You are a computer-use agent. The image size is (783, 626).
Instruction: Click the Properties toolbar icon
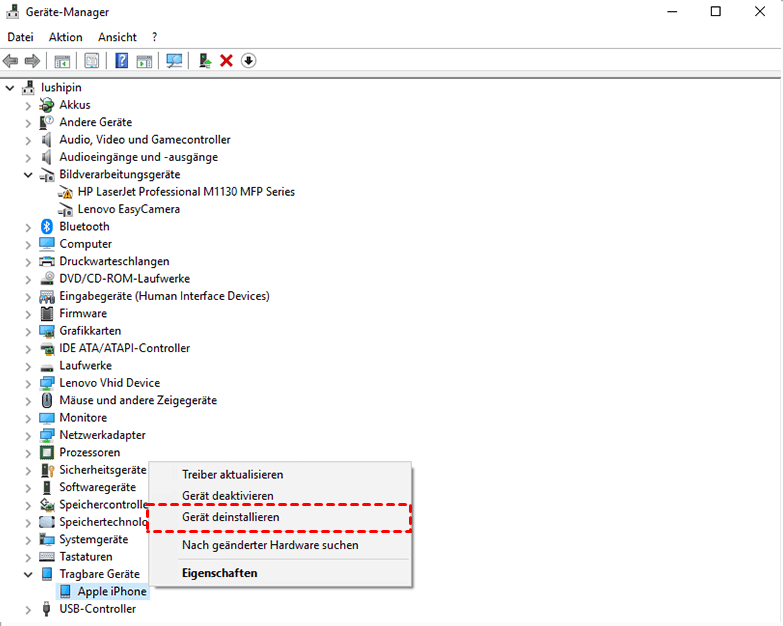[92, 61]
